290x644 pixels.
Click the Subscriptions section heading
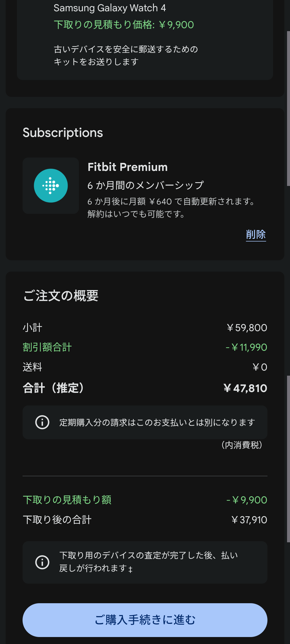(x=63, y=133)
